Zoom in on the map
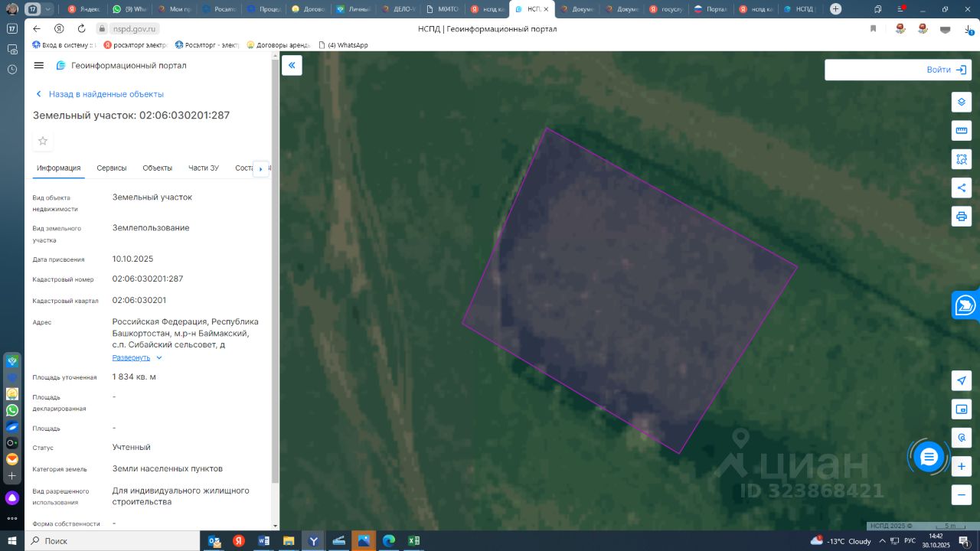The image size is (980, 551). click(x=962, y=466)
